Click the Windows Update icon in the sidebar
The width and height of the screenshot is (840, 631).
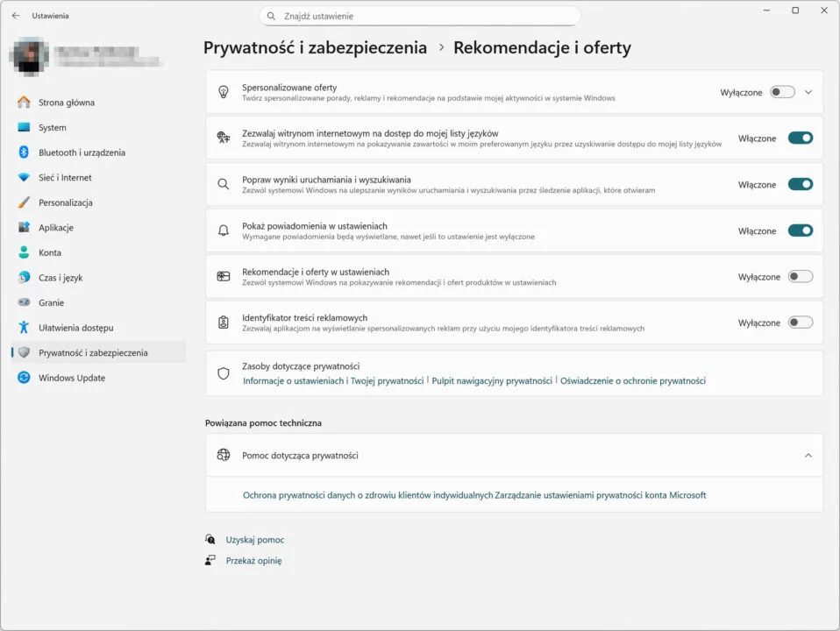24,378
